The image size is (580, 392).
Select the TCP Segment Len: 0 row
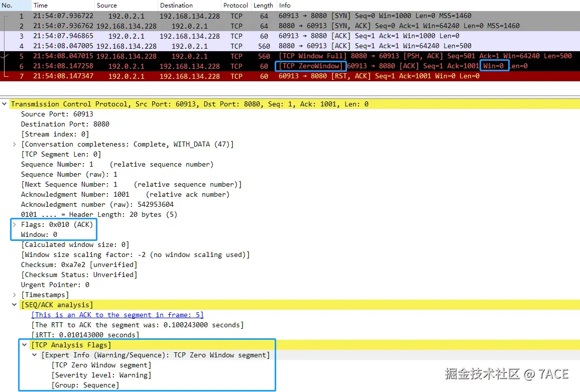[x=61, y=154]
